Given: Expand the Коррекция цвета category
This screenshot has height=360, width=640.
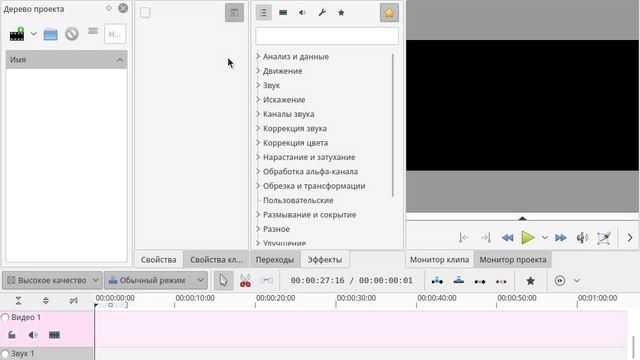Looking at the screenshot, I should [258, 142].
